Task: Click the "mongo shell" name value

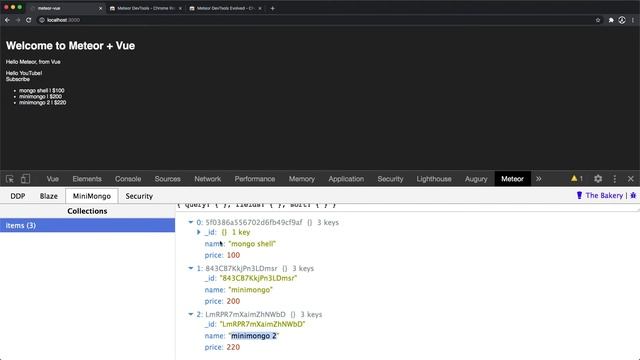Action: click(x=252, y=244)
